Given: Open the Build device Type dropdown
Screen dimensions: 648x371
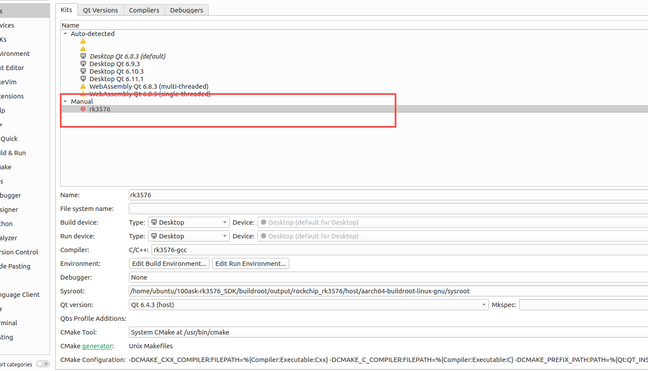Looking at the screenshot, I should [x=188, y=222].
